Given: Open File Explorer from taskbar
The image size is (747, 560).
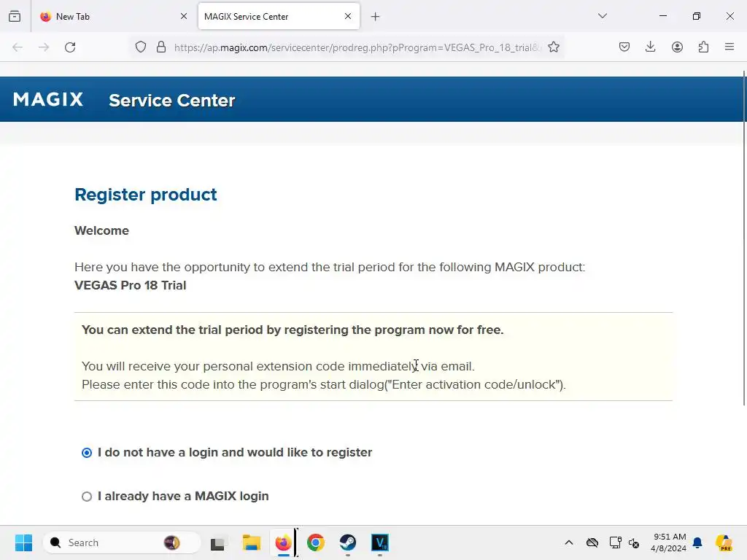Looking at the screenshot, I should click(251, 542).
